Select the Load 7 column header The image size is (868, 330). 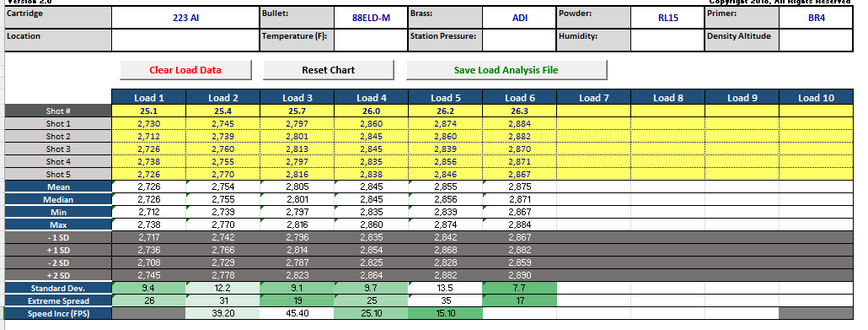(x=593, y=98)
